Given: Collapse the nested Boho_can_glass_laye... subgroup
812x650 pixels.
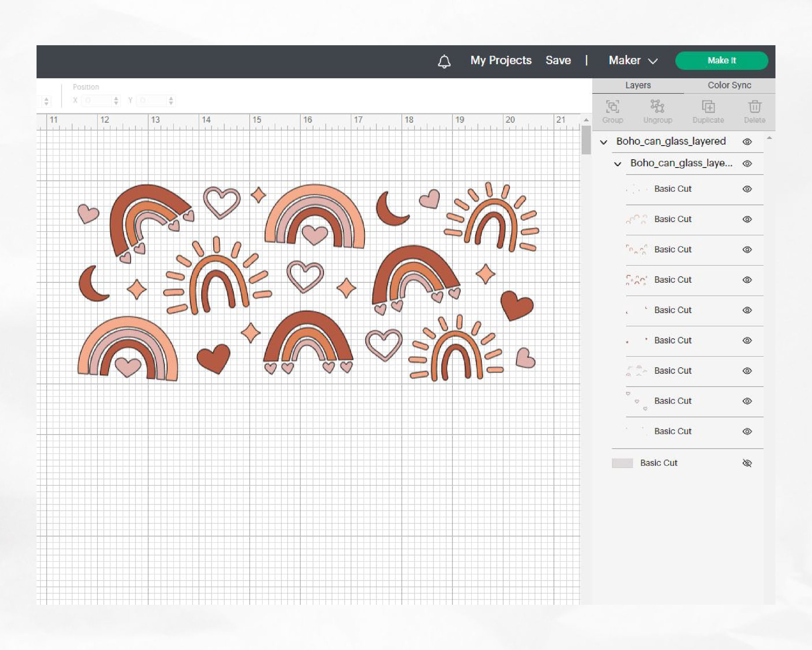Looking at the screenshot, I should pos(617,164).
